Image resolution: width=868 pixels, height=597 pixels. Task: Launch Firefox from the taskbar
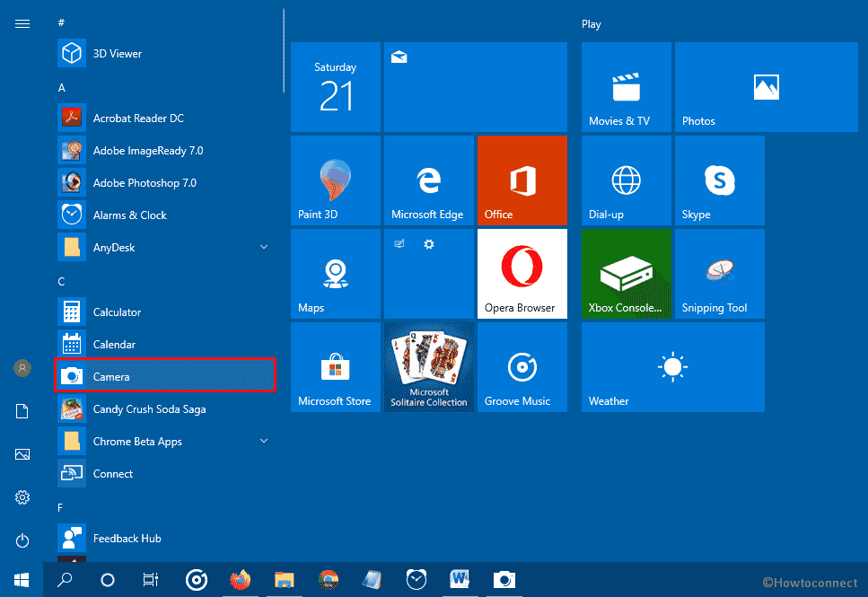pyautogui.click(x=241, y=580)
